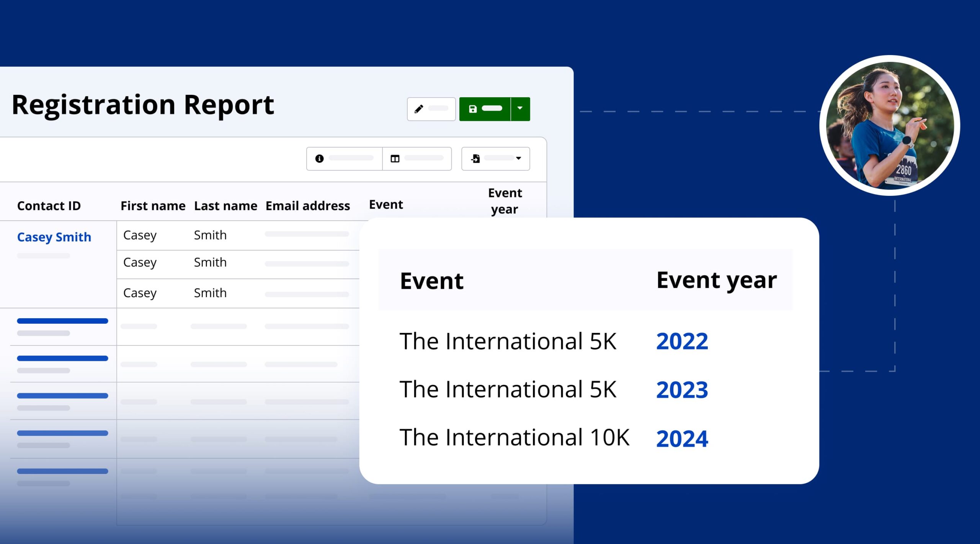Open the 2023 event year link
The width and height of the screenshot is (980, 544).
[682, 389]
